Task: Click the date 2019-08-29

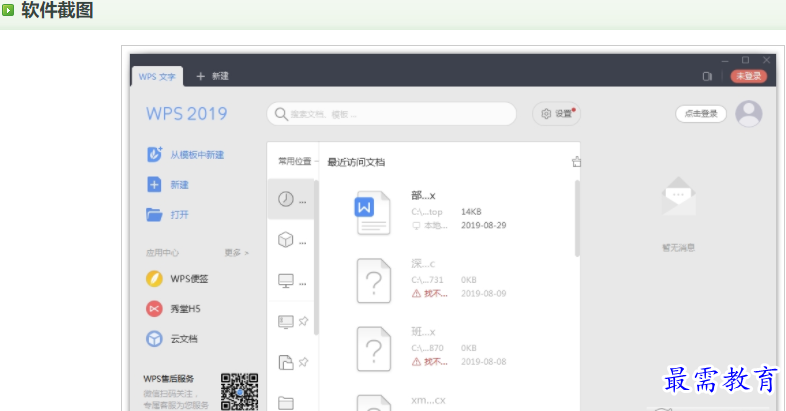Action: 484,226
